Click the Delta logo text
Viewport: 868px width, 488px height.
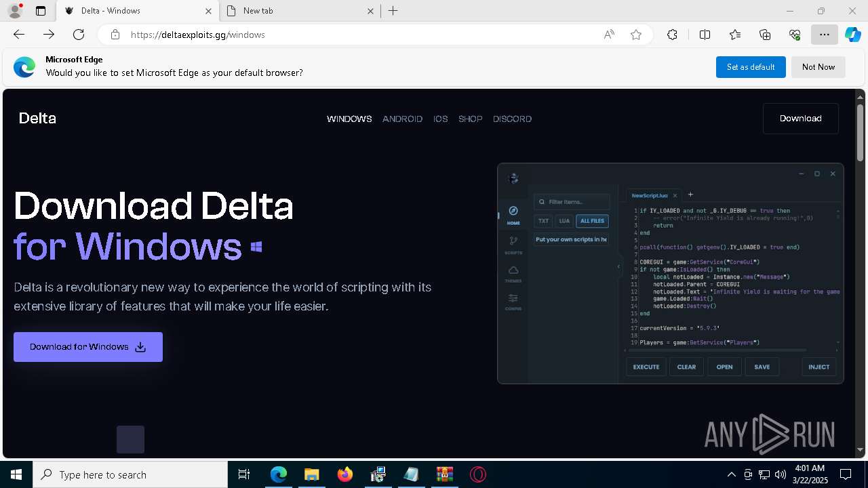pos(37,119)
